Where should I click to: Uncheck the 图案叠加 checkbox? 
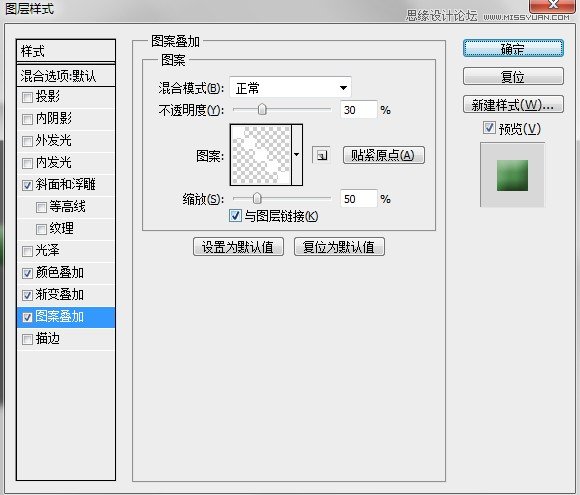point(27,317)
